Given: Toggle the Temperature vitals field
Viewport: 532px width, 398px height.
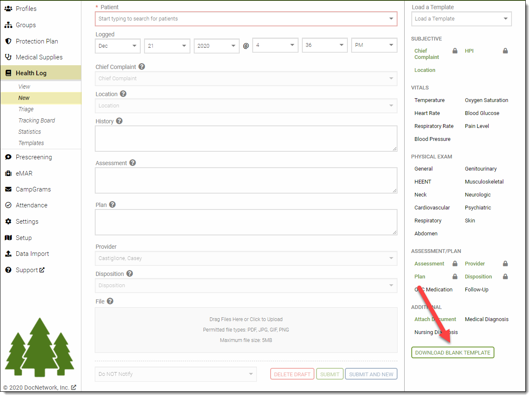Looking at the screenshot, I should point(429,100).
